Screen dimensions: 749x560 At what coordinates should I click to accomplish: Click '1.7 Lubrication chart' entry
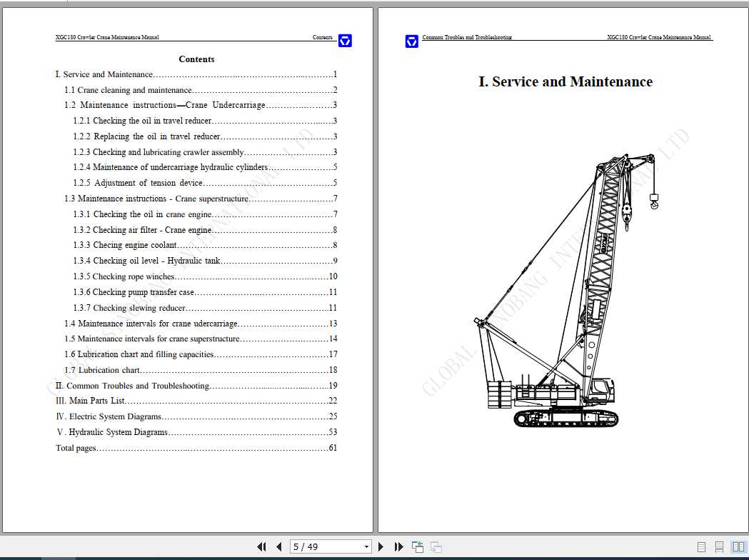(x=201, y=370)
